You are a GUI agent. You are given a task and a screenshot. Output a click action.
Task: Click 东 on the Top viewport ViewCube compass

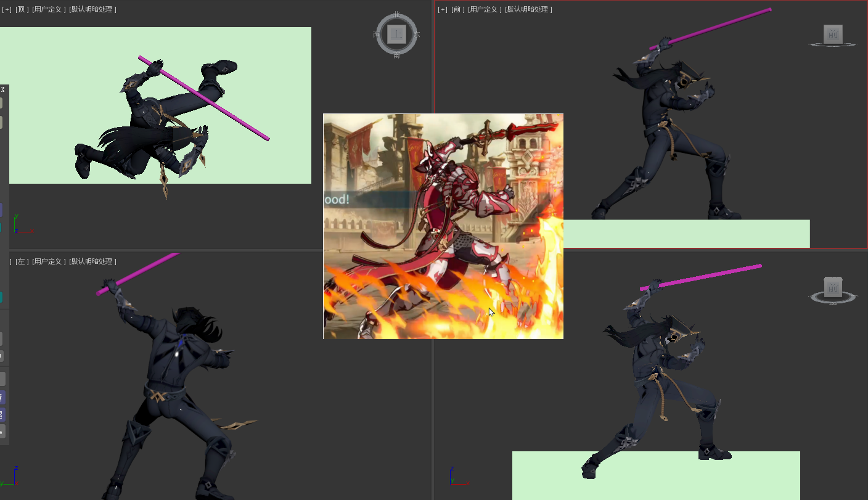click(417, 35)
